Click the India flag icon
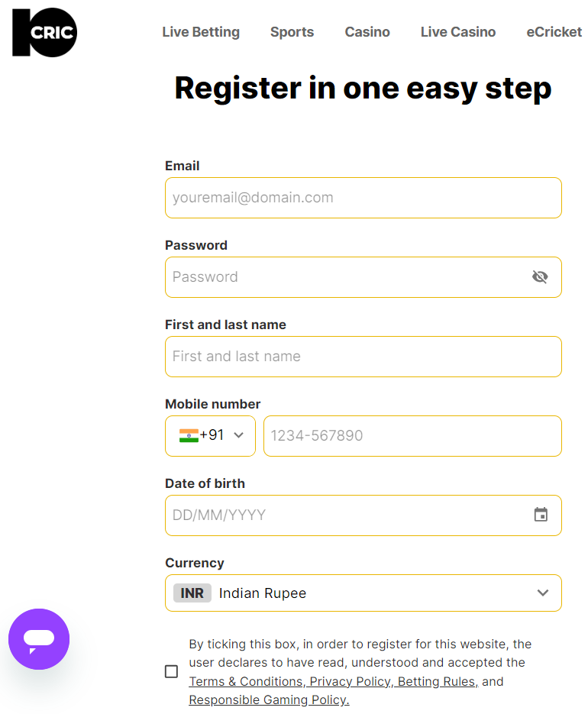The image size is (588, 714). 189,435
